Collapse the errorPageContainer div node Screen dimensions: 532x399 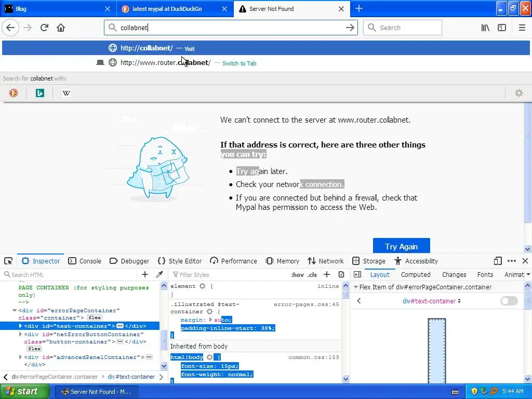14,311
